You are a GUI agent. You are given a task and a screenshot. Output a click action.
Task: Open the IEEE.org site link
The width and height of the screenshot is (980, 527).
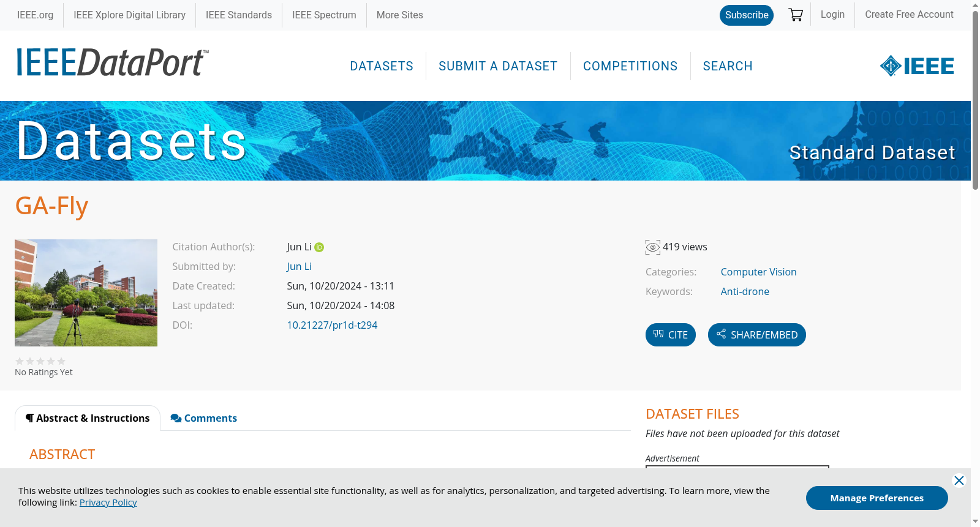pyautogui.click(x=36, y=15)
